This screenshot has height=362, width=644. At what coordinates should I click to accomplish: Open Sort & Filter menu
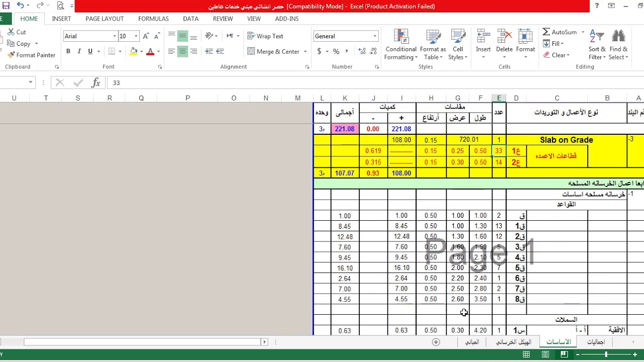597,44
